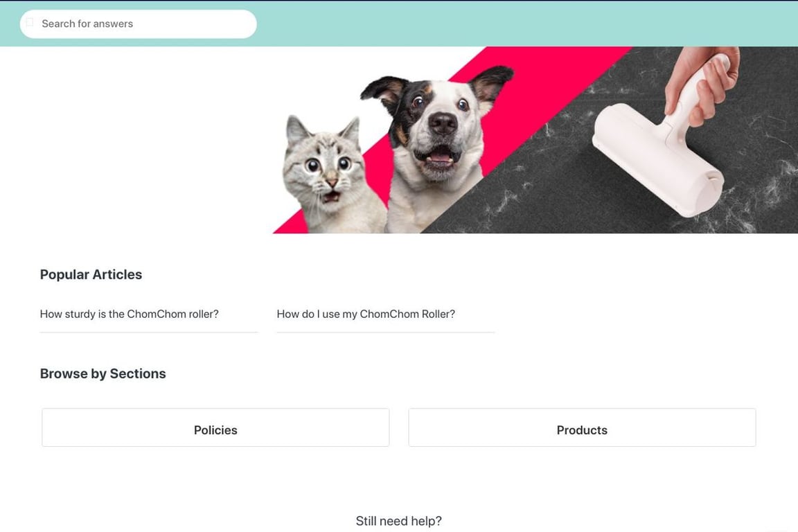
Task: Click the dog's raised right ear
Action: click(492, 82)
